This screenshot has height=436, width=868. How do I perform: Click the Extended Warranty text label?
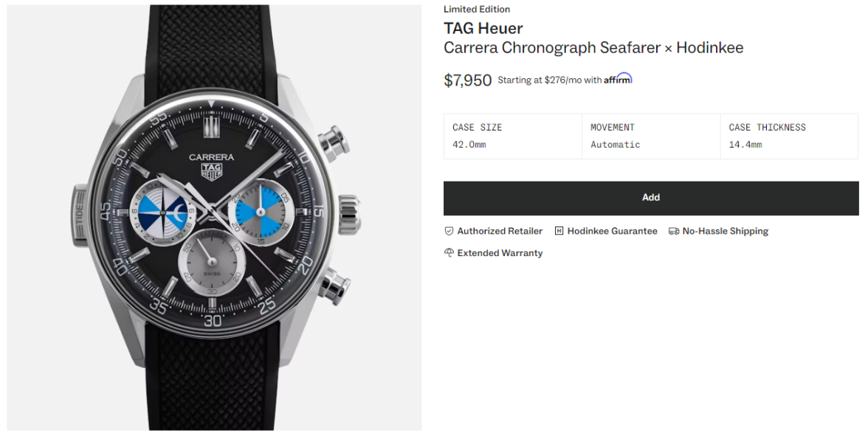pyautogui.click(x=500, y=253)
